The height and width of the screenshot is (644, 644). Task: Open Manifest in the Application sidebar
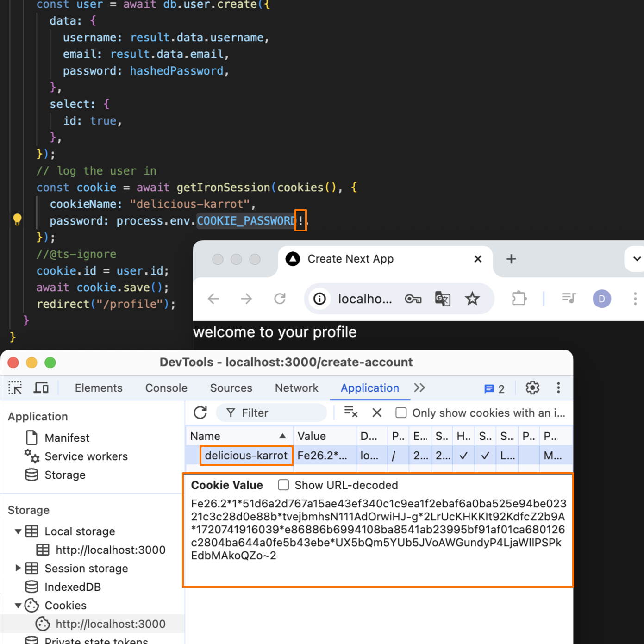pos(67,438)
